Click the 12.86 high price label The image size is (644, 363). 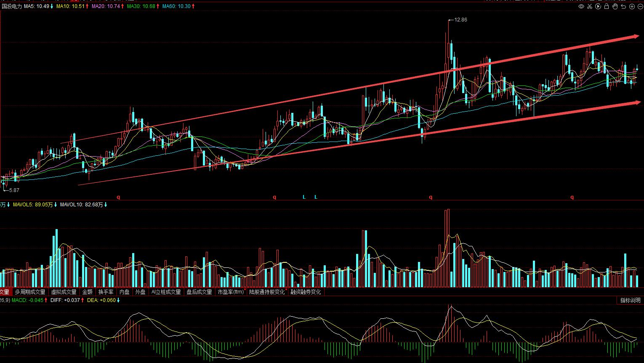click(461, 20)
